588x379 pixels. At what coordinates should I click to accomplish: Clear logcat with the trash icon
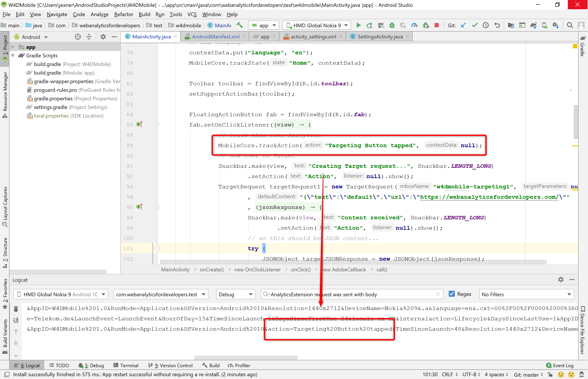click(16, 309)
